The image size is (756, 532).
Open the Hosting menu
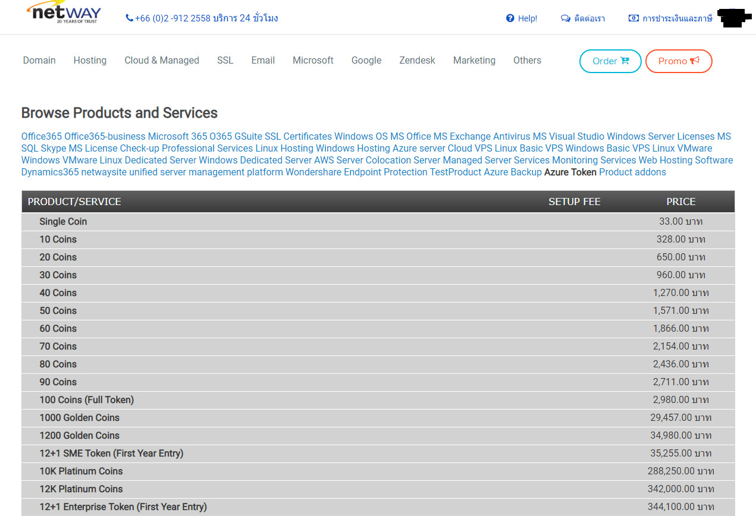90,61
